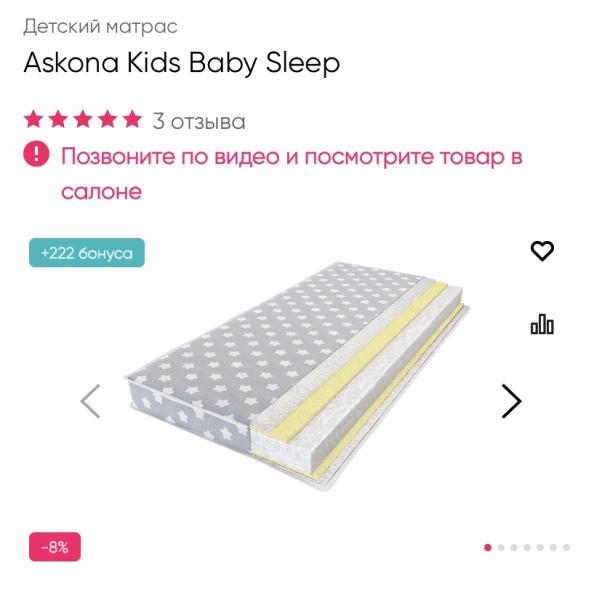
Task: Open Позвоните по видео video call link
Action: (291, 174)
